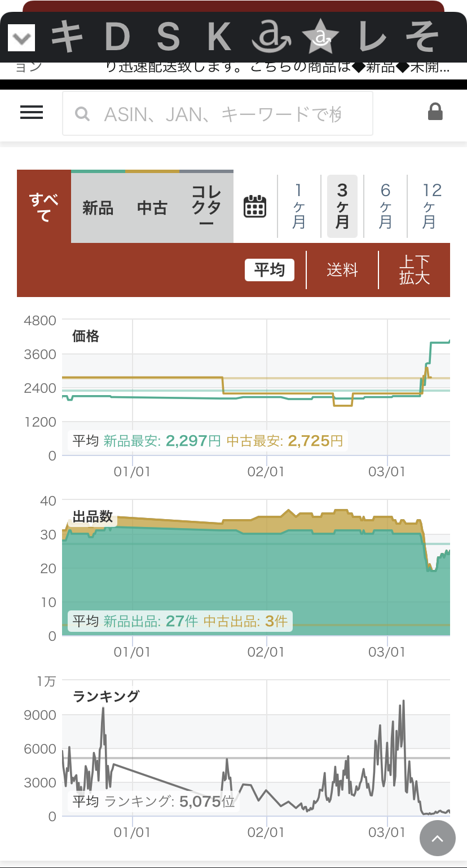The width and height of the screenshot is (467, 868).
Task: Switch to the 中古 tab
Action: (x=152, y=208)
